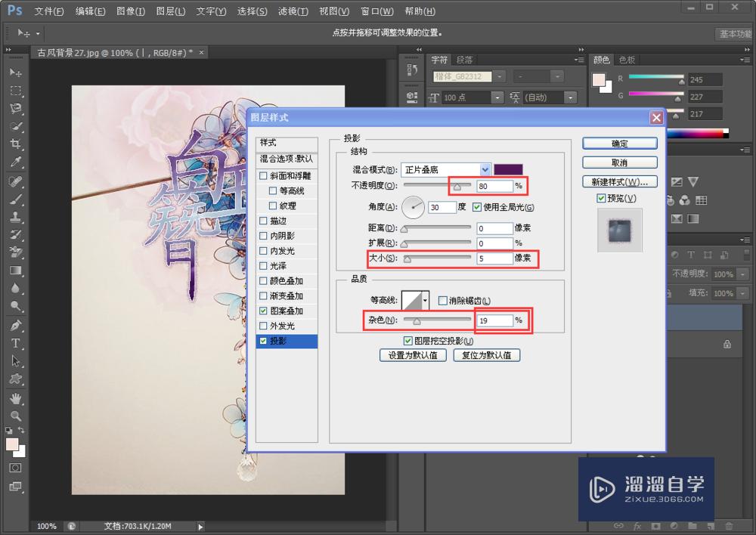Image resolution: width=756 pixels, height=535 pixels.
Task: Select the Lasso tool
Action: pos(15,109)
